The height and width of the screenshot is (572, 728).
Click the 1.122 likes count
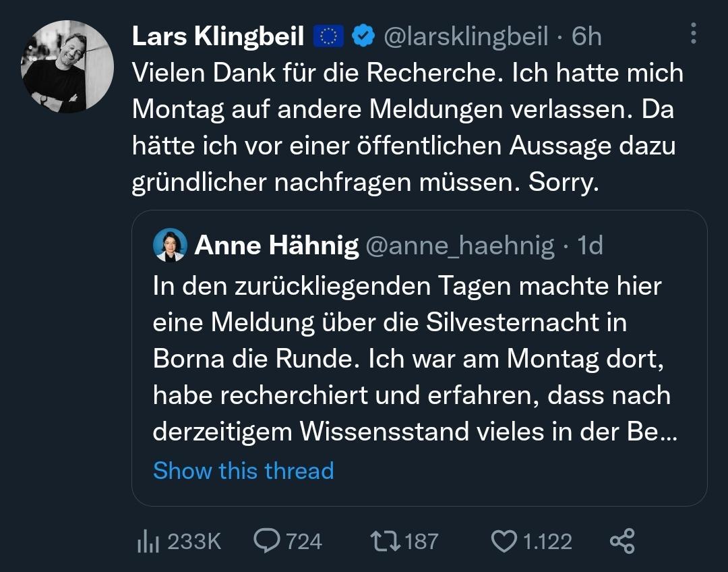547,541
